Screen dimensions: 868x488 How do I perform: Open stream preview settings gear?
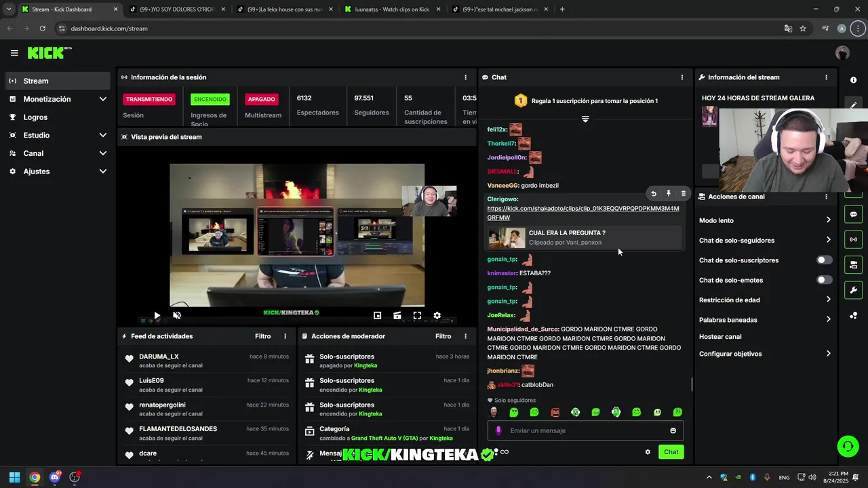coord(437,315)
